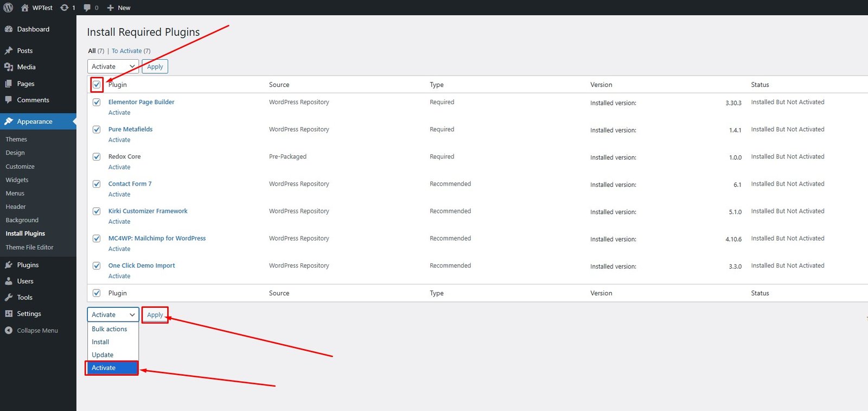Viewport: 868px width, 411px height.
Task: Click the top Apply button
Action: 155,67
